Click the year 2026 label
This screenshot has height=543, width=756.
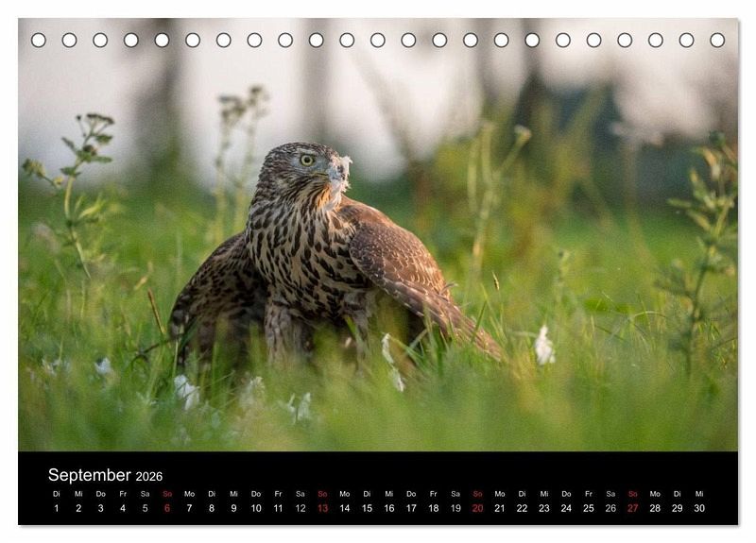pyautogui.click(x=148, y=477)
